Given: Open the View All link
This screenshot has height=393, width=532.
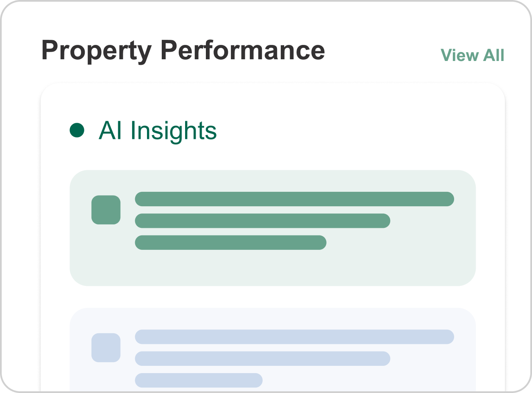Looking at the screenshot, I should click(x=472, y=55).
